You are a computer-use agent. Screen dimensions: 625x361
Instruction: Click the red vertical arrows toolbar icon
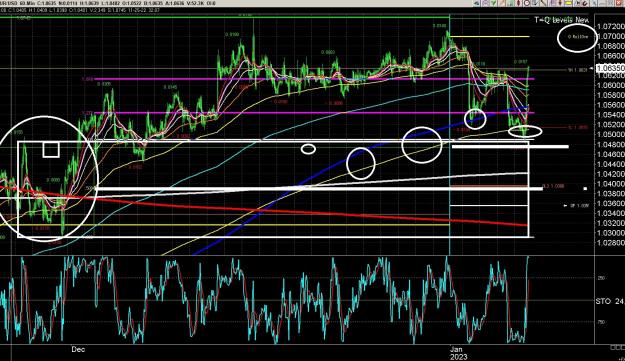[x=518, y=3]
